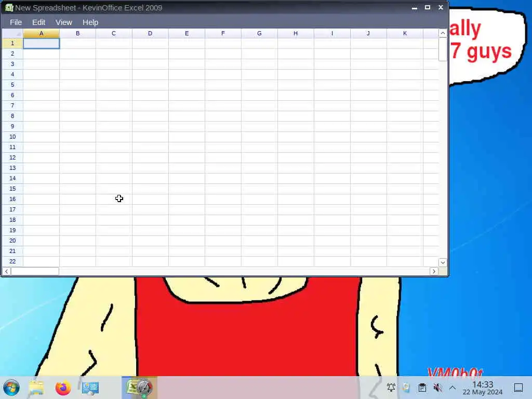The height and width of the screenshot is (399, 532).
Task: Click the vertical scrollbar down arrow
Action: pos(443,262)
